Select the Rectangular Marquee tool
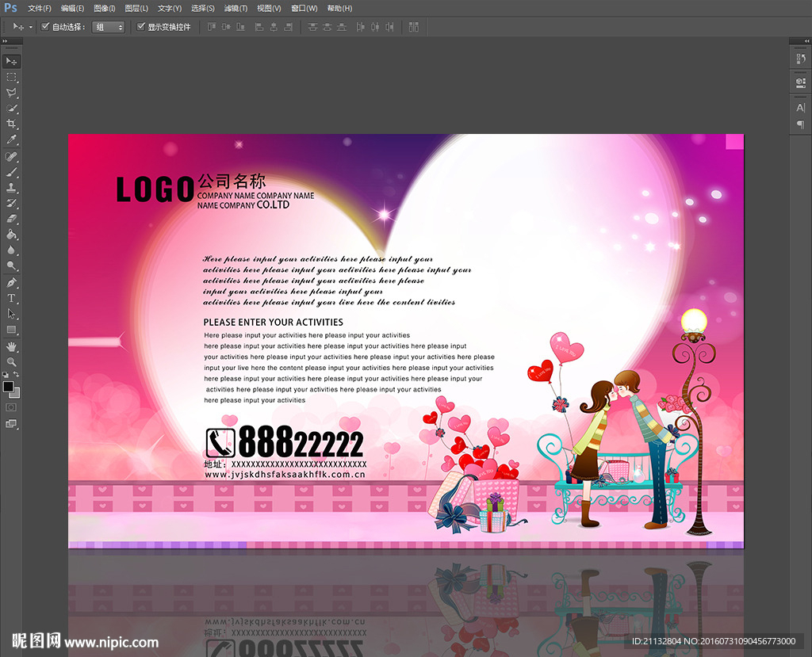The width and height of the screenshot is (812, 657). tap(11, 77)
